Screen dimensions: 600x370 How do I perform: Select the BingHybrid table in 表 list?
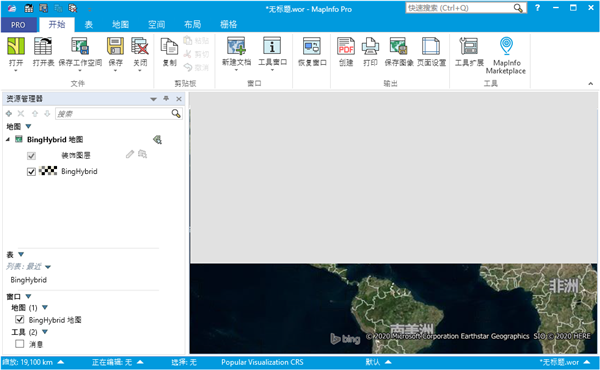pyautogui.click(x=29, y=280)
